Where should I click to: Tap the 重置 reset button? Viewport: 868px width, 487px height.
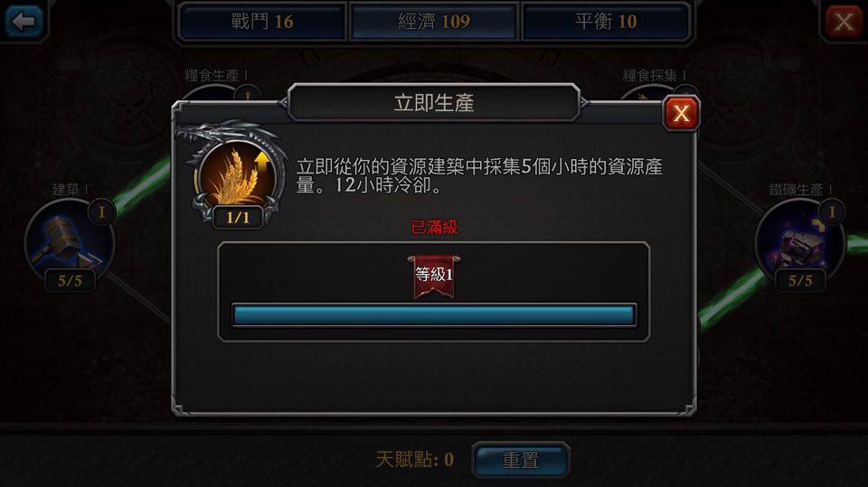[521, 459]
